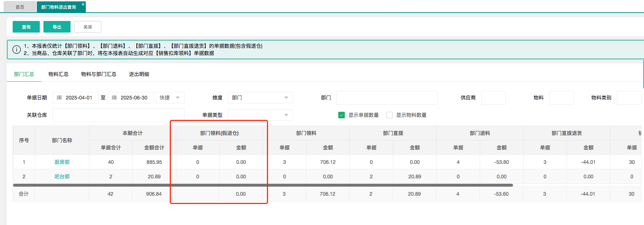Open the 快捷 date shortcut dropdown
This screenshot has height=225, width=644.
pyautogui.click(x=170, y=98)
